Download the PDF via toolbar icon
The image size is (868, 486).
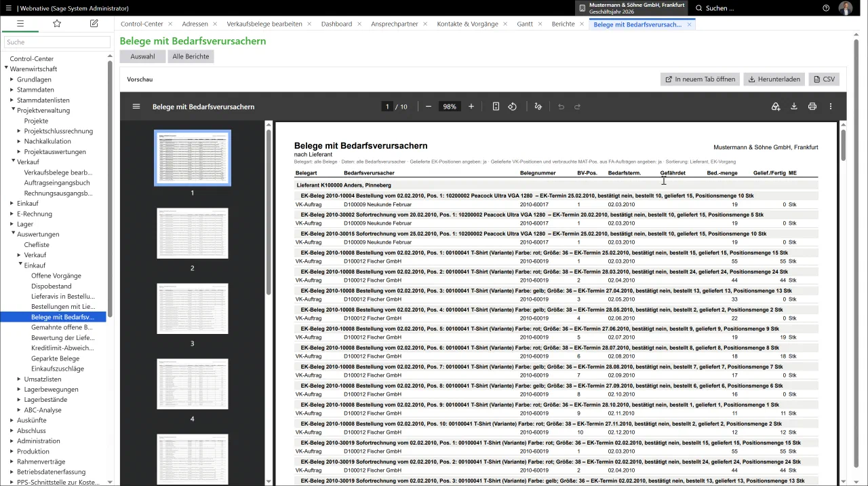(794, 107)
